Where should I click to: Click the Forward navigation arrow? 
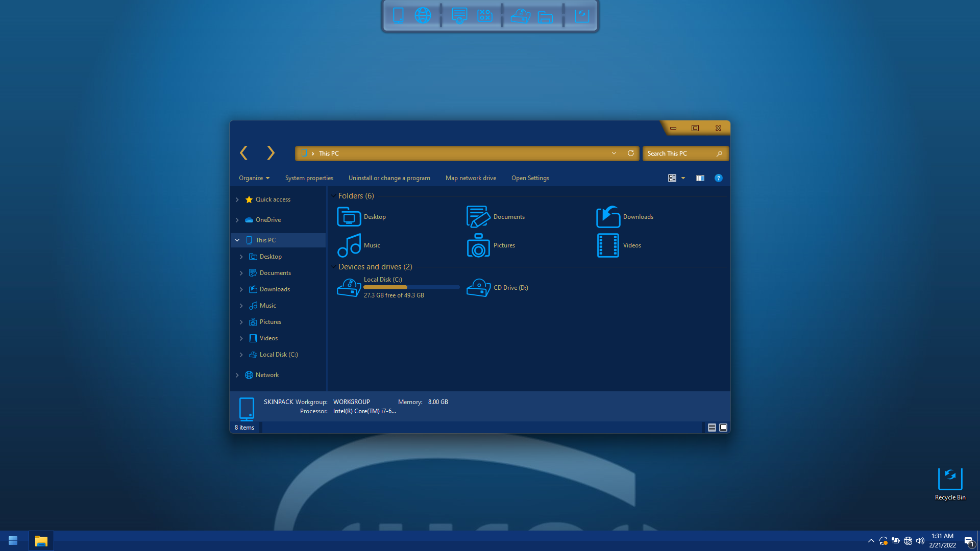tap(271, 153)
